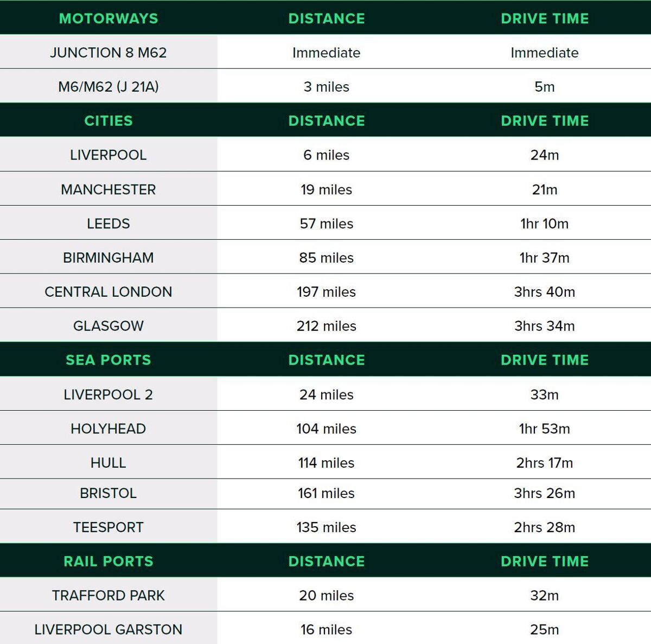Select the JUNCTION 8 M62 row label

pos(108,53)
